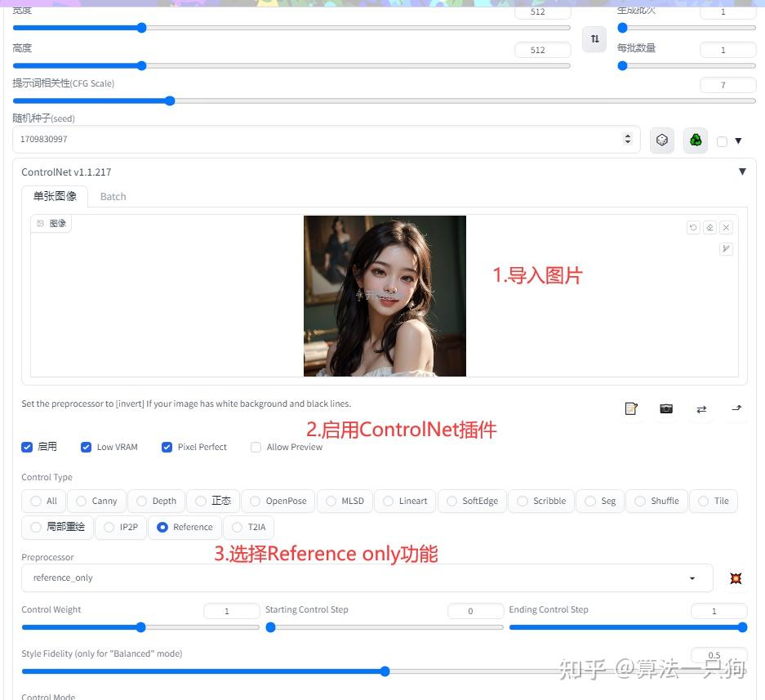The image size is (765, 700).
Task: Click the camera icon to enable webcam input
Action: pos(666,408)
